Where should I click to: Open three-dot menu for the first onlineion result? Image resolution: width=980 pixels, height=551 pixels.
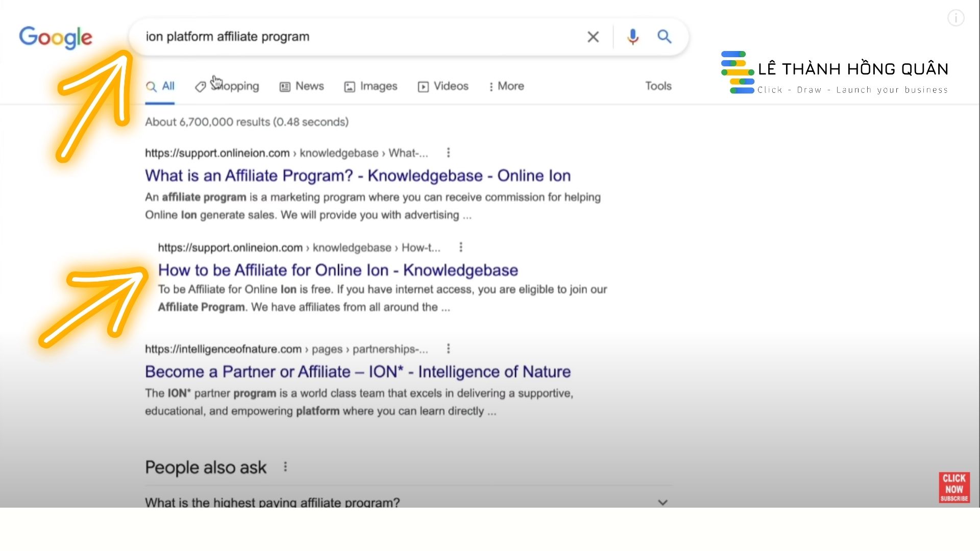click(448, 153)
